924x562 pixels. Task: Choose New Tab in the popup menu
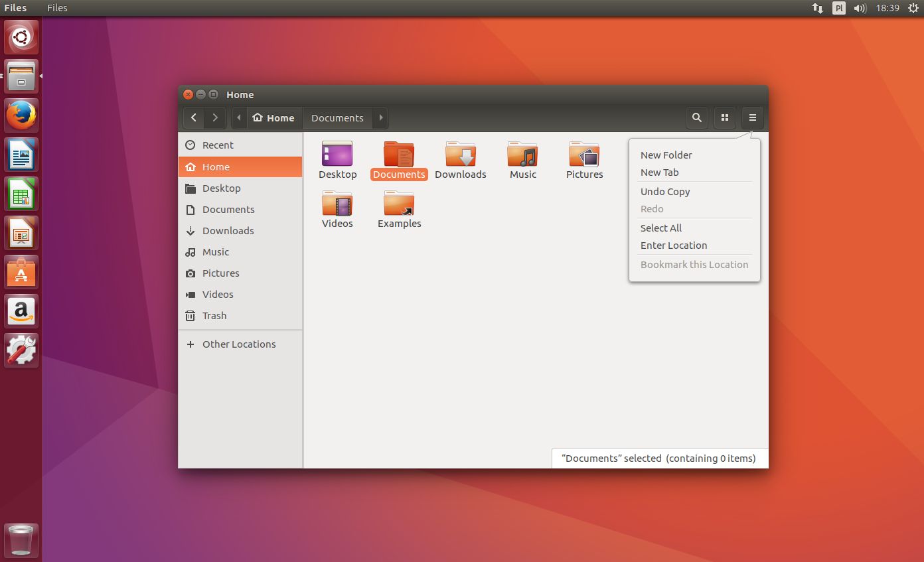(659, 173)
